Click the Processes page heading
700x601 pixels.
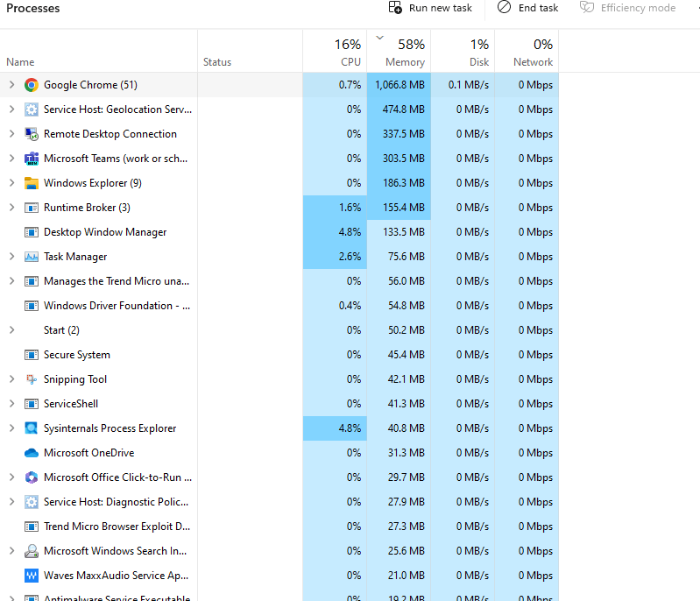pyautogui.click(x=33, y=8)
